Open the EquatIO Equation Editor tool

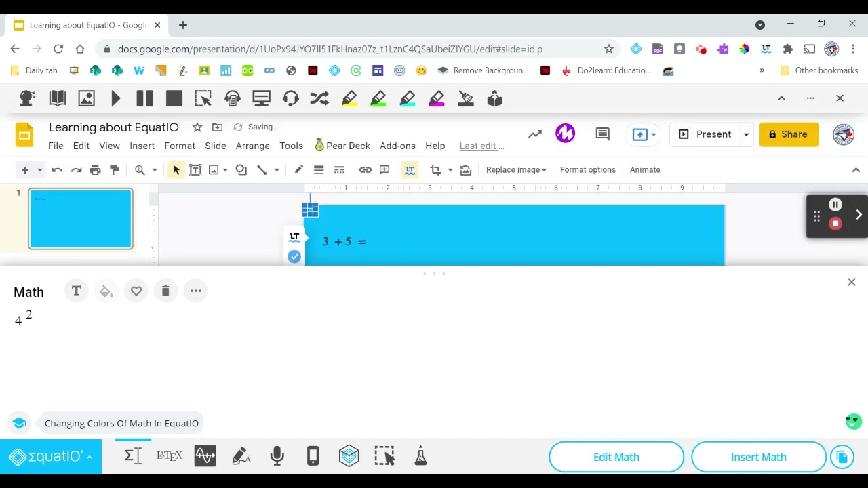[133, 456]
